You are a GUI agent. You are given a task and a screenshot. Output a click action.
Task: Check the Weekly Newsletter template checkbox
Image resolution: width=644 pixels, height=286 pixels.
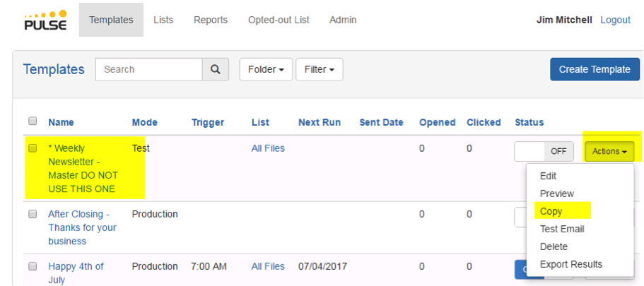point(33,148)
